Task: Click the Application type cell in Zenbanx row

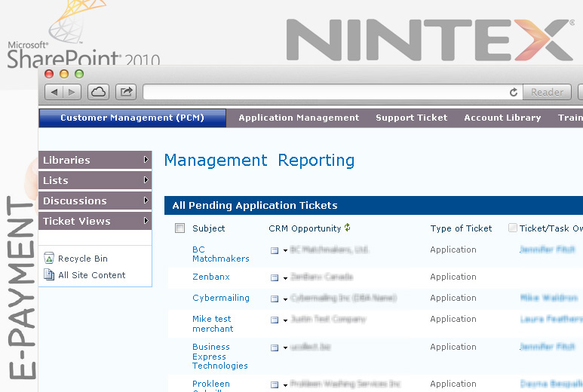Action: click(x=453, y=277)
